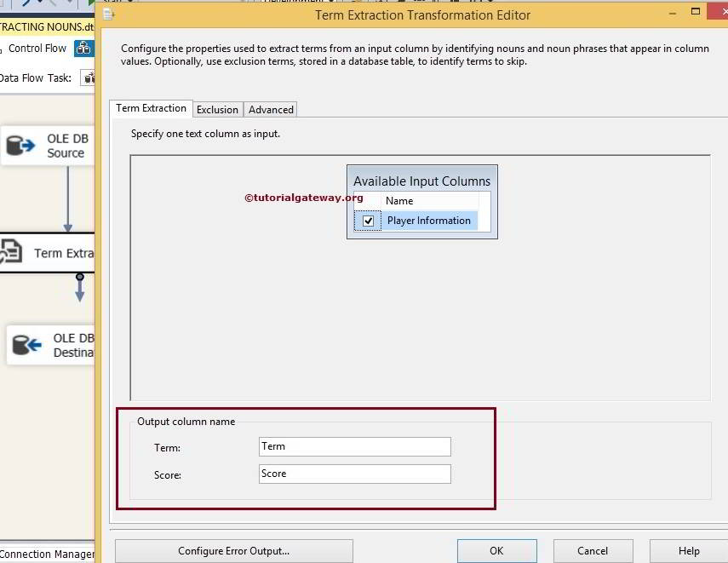Click the Control Flow designer icon
Viewport: 728px width, 563px height.
click(x=83, y=49)
